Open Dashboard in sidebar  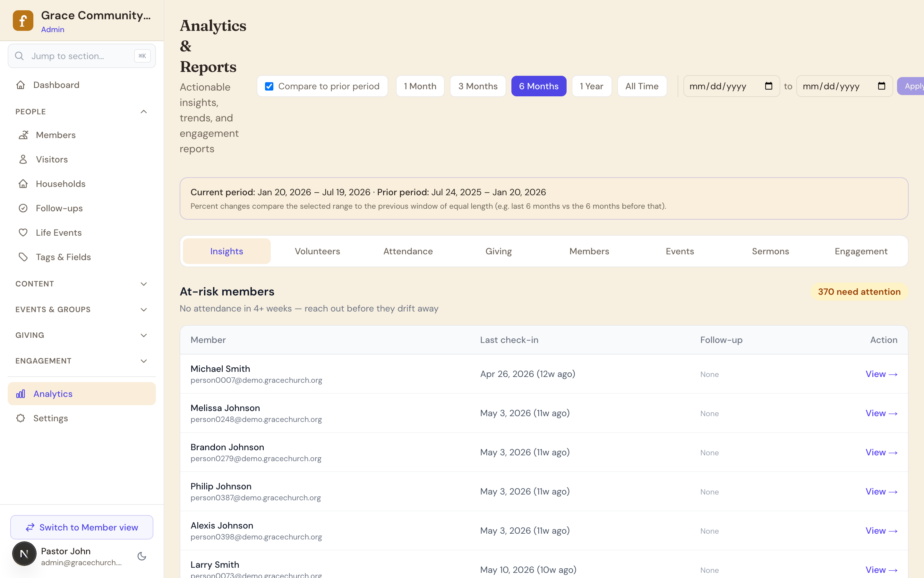pyautogui.click(x=82, y=85)
